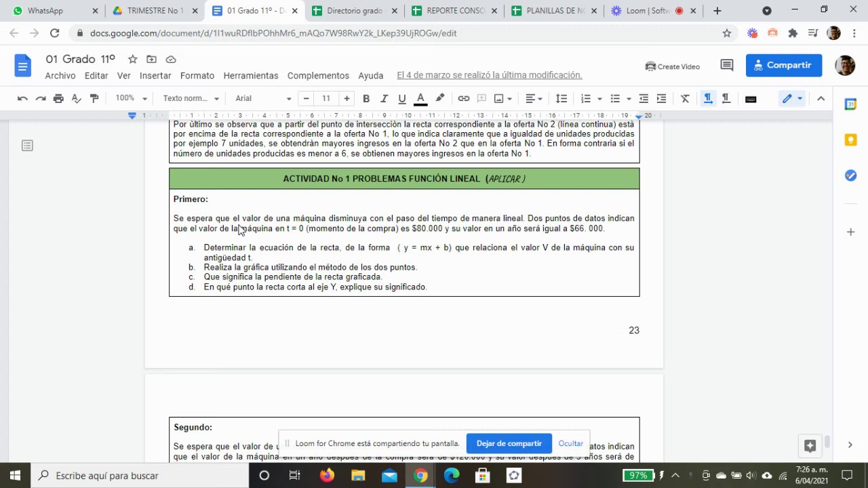Viewport: 868px width, 488px height.
Task: Open the Arial font dropdown
Action: pyautogui.click(x=263, y=99)
